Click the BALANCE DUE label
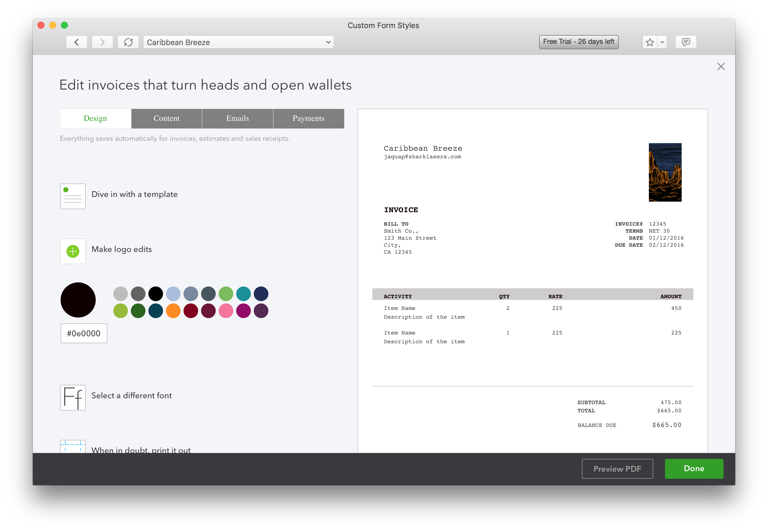The image size is (768, 532). (x=597, y=425)
